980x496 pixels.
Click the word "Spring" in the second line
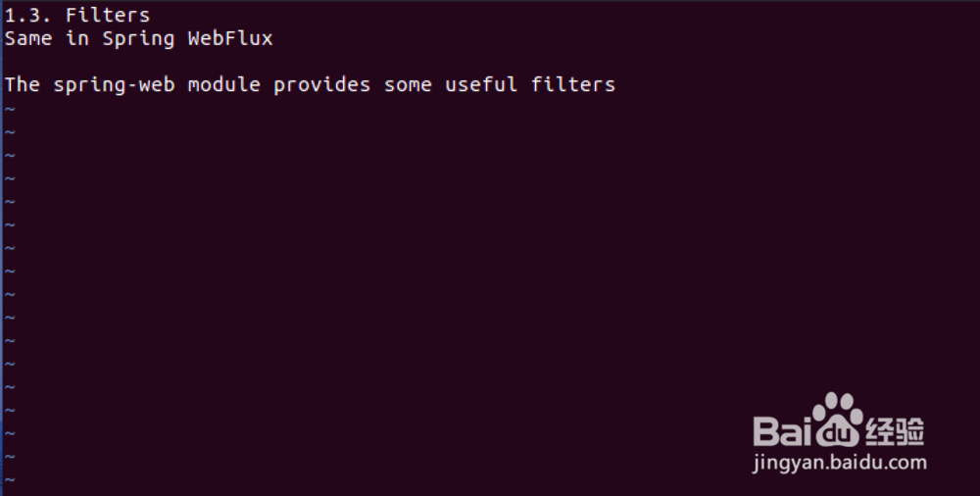coord(138,39)
